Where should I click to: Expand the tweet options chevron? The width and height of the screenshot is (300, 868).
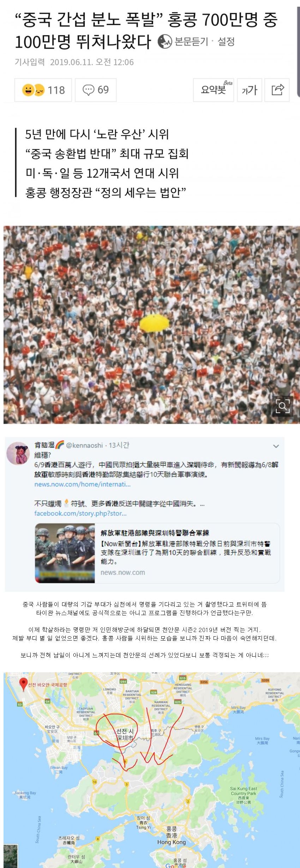(x=276, y=446)
